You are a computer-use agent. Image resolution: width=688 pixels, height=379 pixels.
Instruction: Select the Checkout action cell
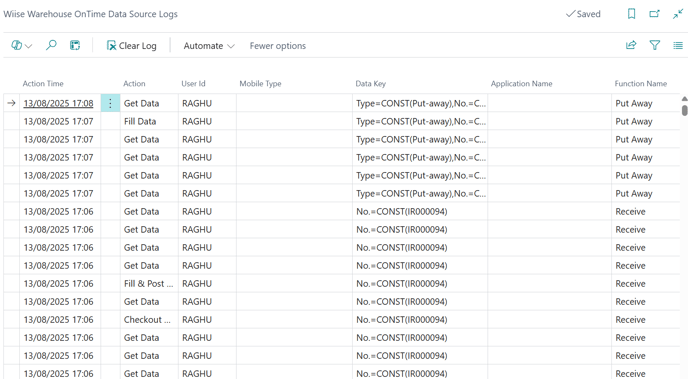[x=149, y=320]
